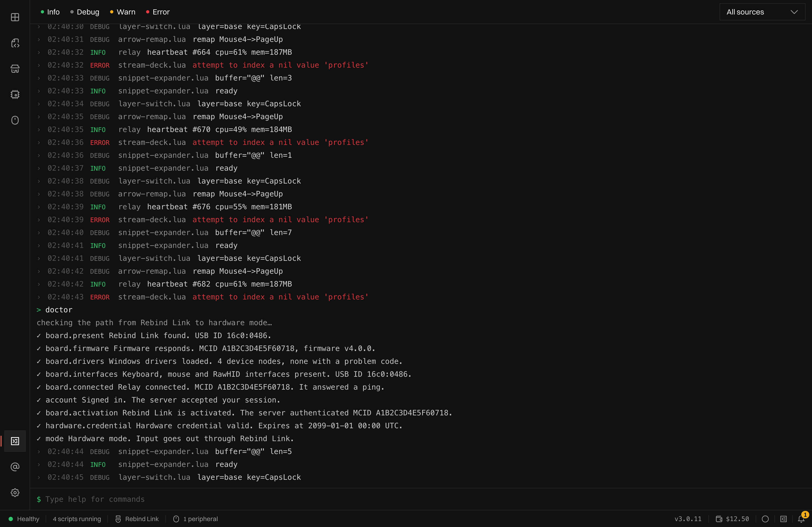Click the account Signed in result line
This screenshot has width=812, height=527.
(x=158, y=400)
